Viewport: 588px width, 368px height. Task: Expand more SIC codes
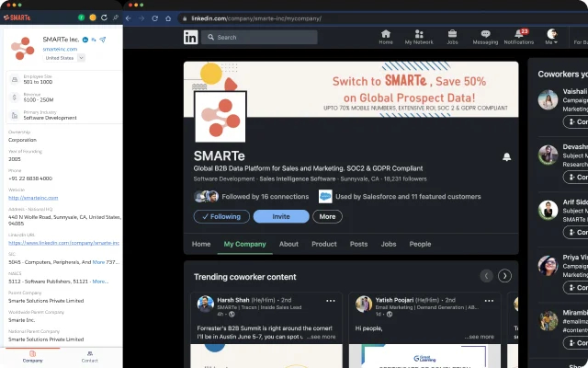coord(98,262)
